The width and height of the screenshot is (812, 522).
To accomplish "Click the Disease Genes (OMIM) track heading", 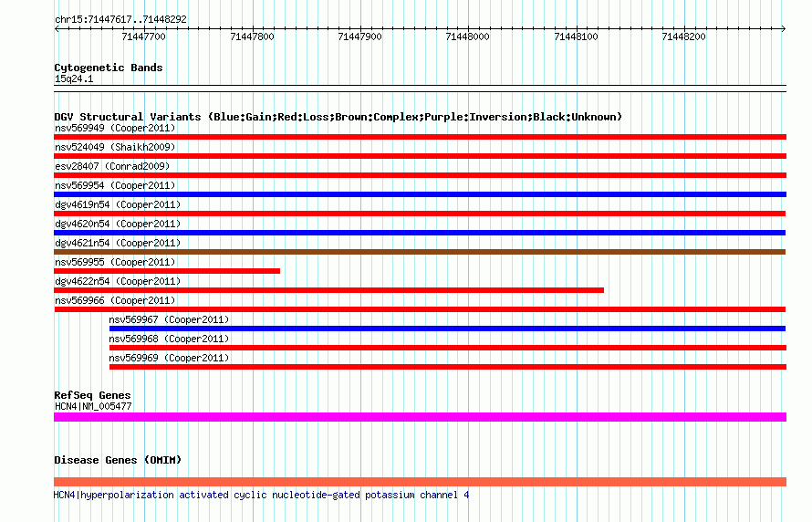I will tap(118, 460).
